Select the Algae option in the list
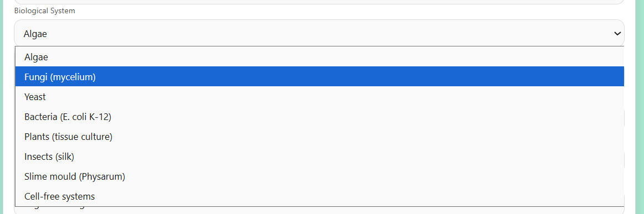 320,57
